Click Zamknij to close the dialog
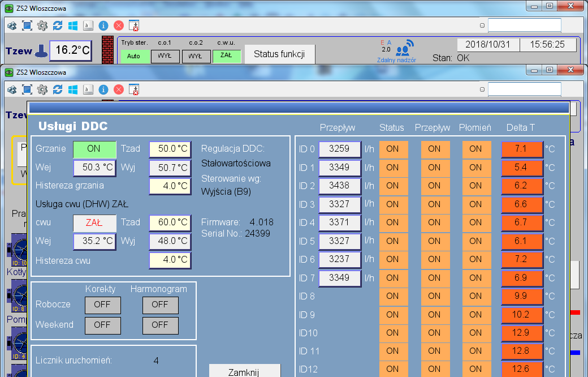This screenshot has width=588, height=377. point(244,371)
